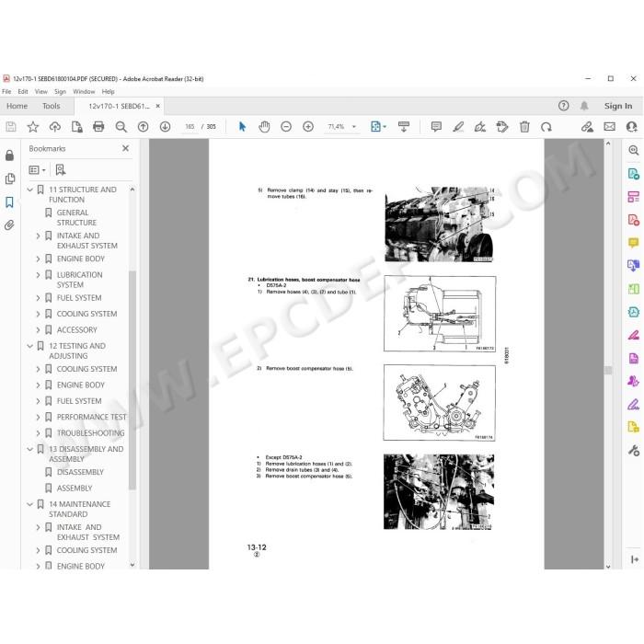Viewport: 644px width, 644px height.
Task: Collapse 11 STRUCTURE AND FUNCTION bookmark
Action: click(x=30, y=190)
